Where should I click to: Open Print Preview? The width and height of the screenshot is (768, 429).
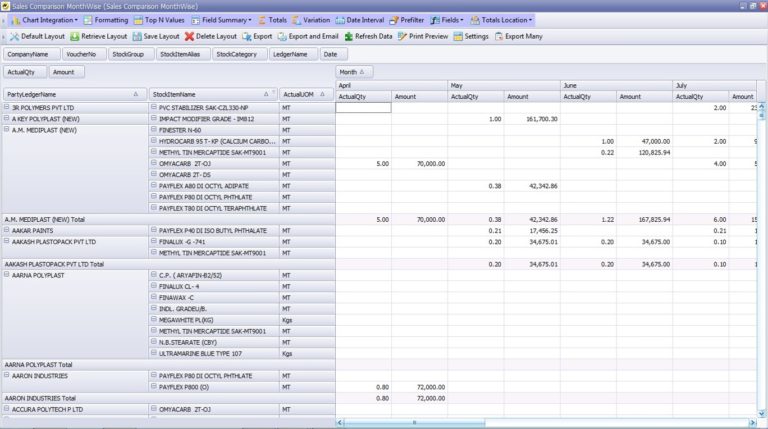click(x=423, y=36)
